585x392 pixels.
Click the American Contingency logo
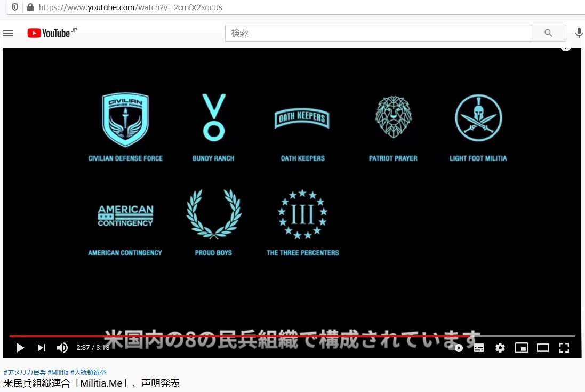click(125, 215)
